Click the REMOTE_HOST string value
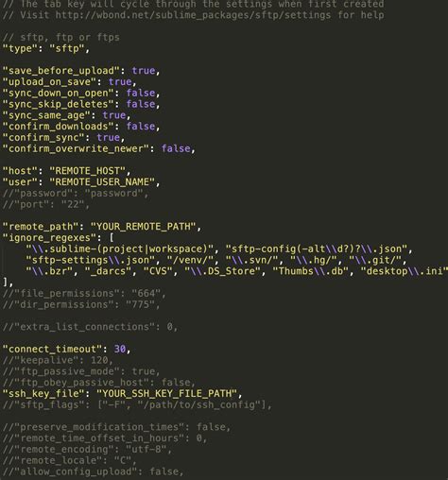Screen dimensions: 448x480 [x=88, y=171]
